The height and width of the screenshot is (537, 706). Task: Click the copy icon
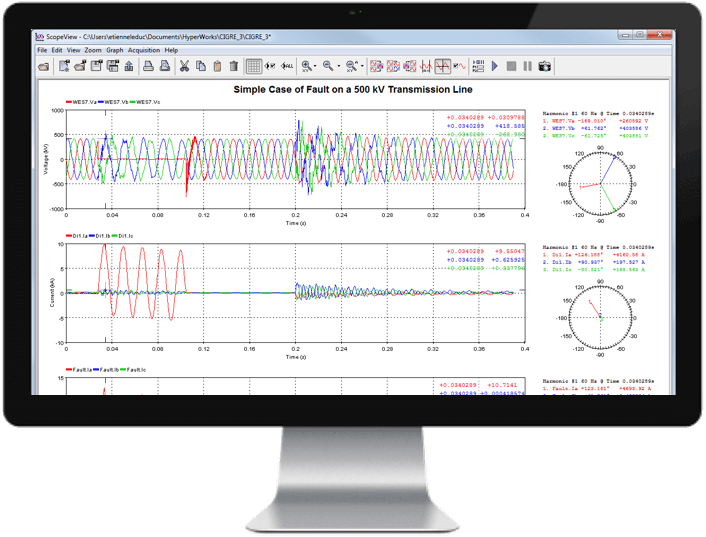(x=201, y=67)
